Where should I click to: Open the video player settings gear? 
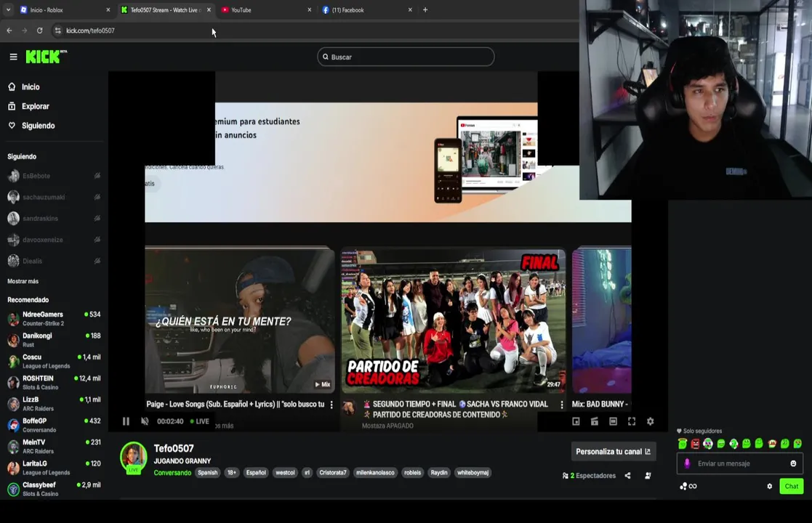[x=651, y=421]
